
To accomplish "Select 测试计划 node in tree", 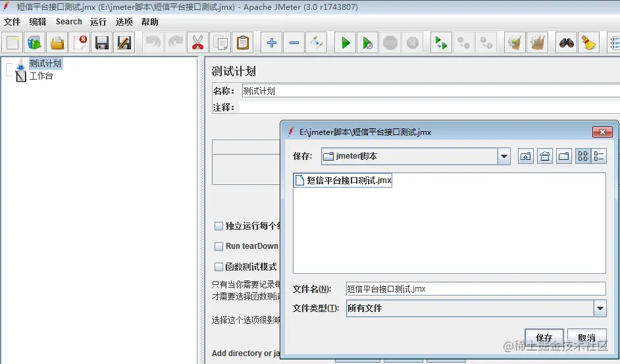I will 45,63.
